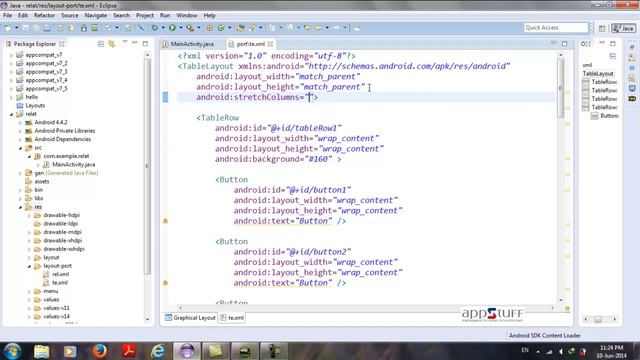The image size is (640, 360).
Task: Click Collapse All in Outline view
Action: coord(613,56)
